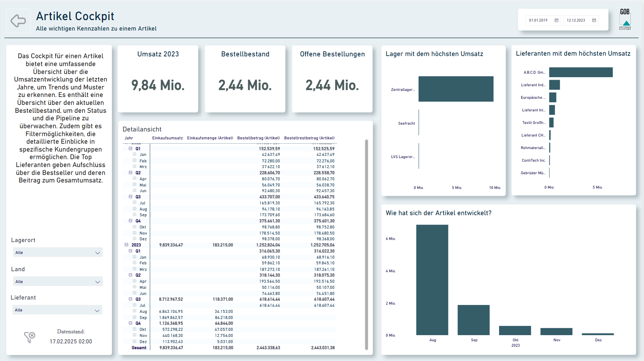Collapse the 2023 year row
This screenshot has width=644, height=361.
(126, 245)
